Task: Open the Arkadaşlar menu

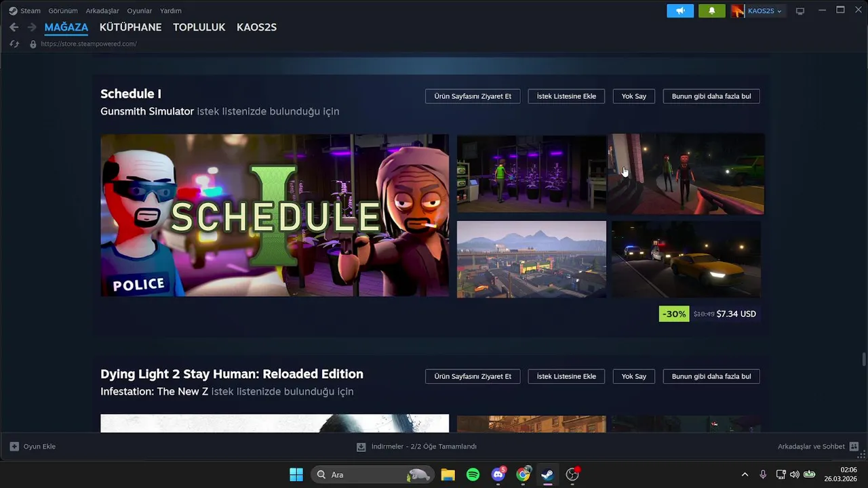Action: [102, 11]
